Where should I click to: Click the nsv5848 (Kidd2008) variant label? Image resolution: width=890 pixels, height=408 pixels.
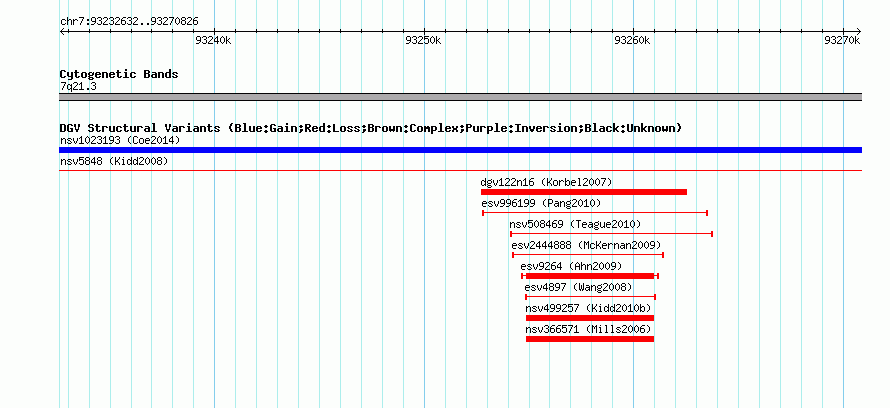114,162
